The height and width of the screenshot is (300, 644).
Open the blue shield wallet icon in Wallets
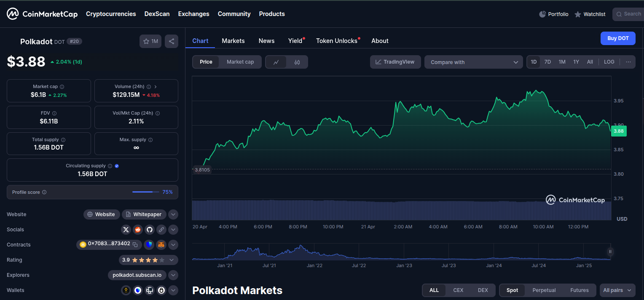137,290
